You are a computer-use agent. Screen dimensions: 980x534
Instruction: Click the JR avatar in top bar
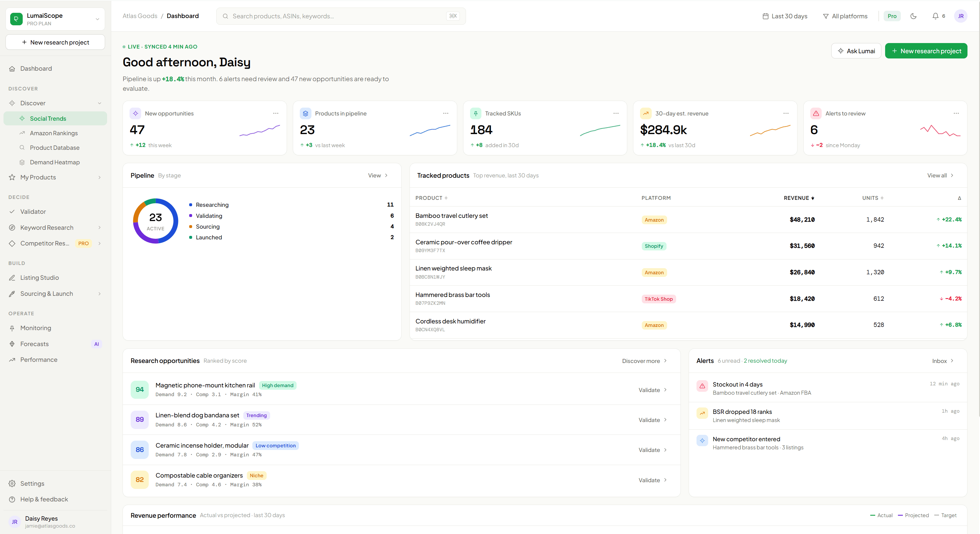point(960,16)
